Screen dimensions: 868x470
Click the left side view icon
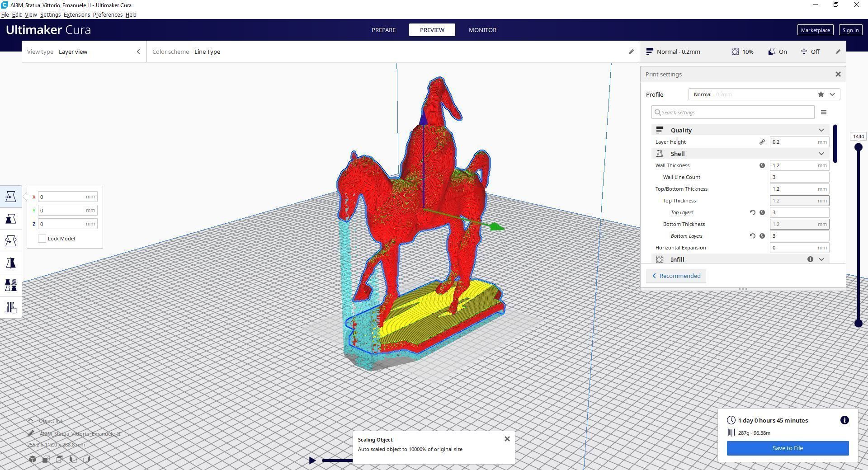pyautogui.click(x=73, y=459)
